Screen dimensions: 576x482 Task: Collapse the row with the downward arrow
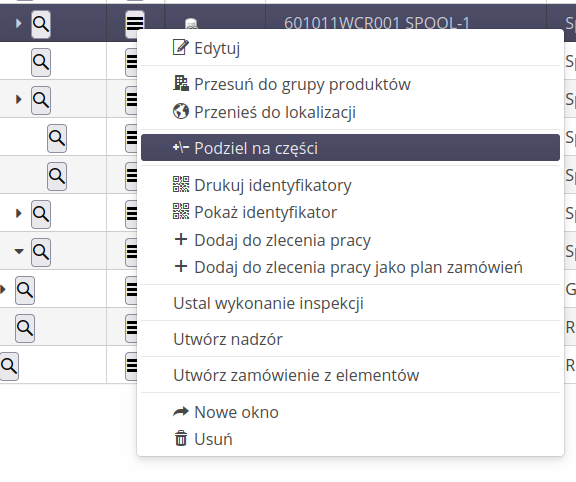(x=19, y=252)
